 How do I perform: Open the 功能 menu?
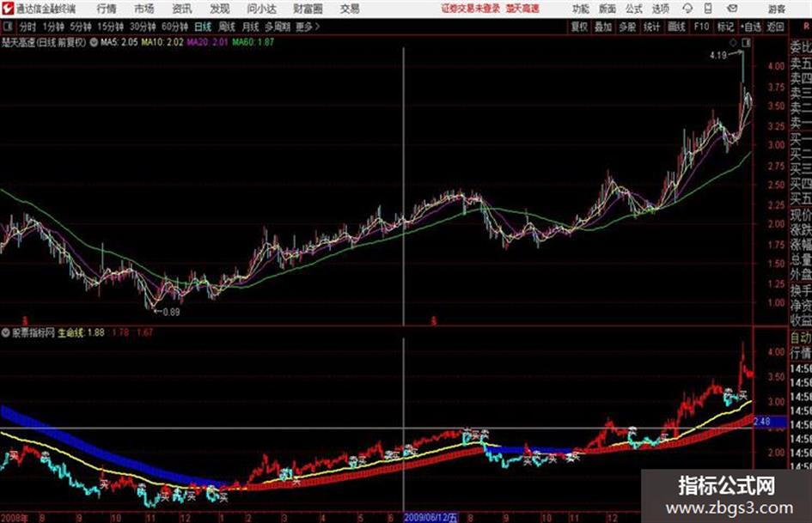(x=581, y=9)
